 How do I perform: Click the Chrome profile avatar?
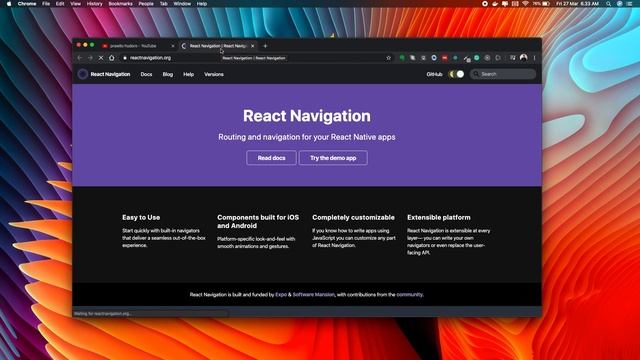point(524,58)
